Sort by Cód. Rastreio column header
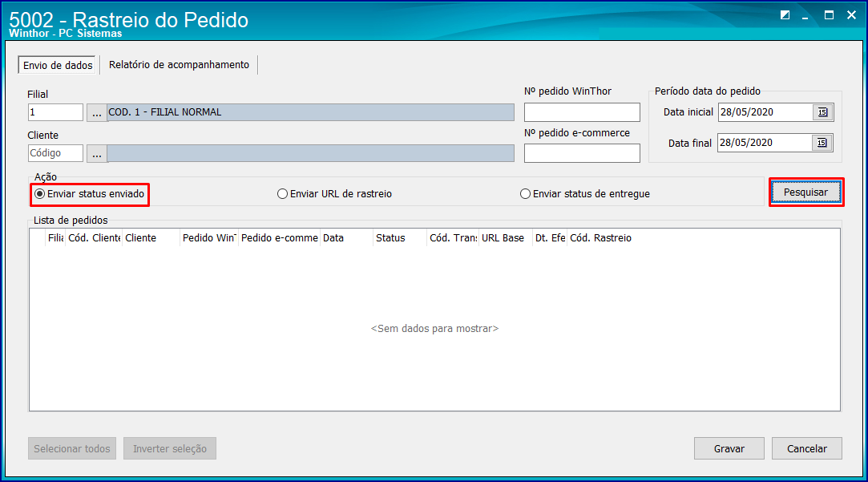The image size is (868, 482). 600,237
